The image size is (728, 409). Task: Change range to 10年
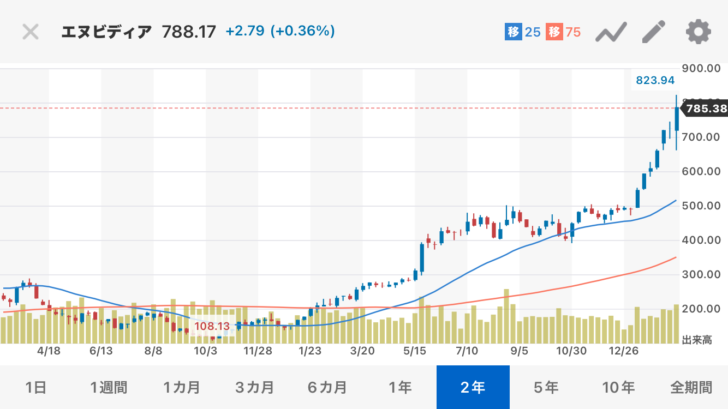[x=619, y=387]
